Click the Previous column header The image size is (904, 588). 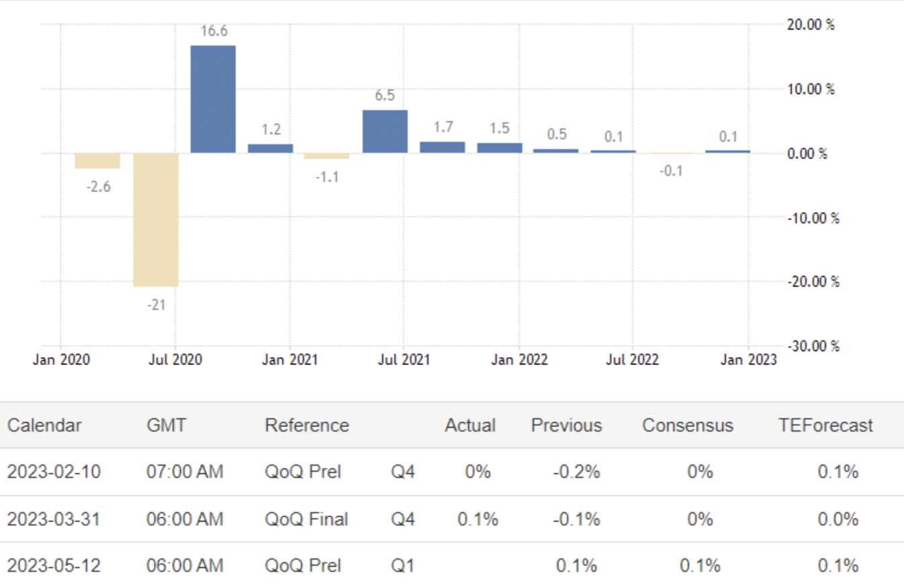point(566,425)
